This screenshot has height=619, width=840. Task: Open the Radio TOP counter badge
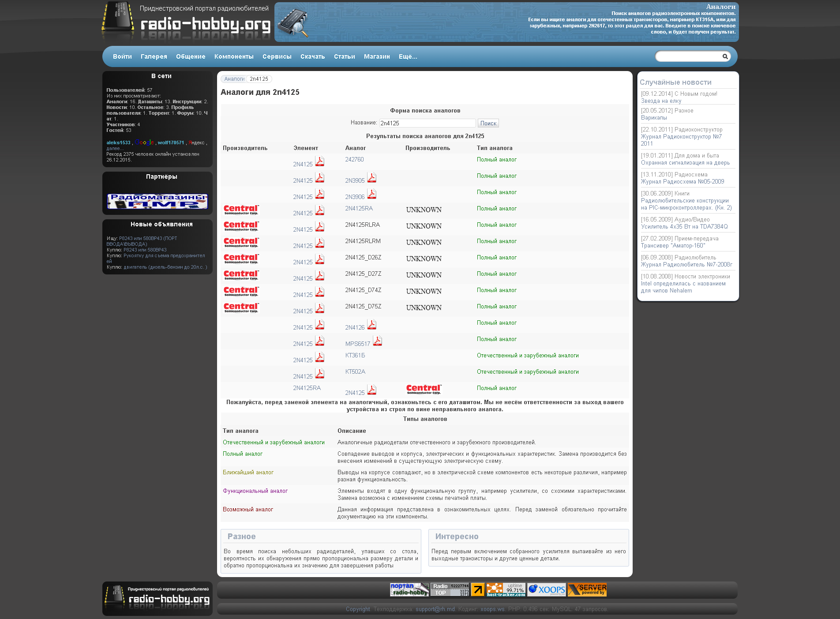coord(450,590)
